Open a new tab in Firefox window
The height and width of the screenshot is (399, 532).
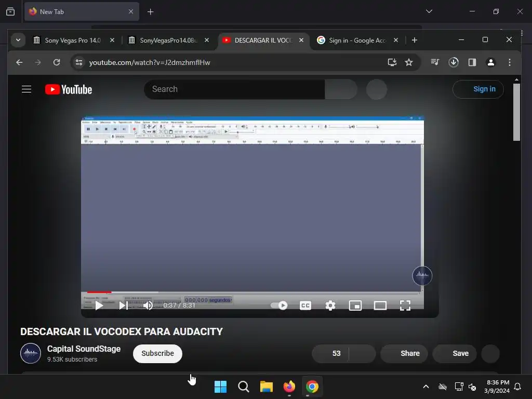[150, 12]
